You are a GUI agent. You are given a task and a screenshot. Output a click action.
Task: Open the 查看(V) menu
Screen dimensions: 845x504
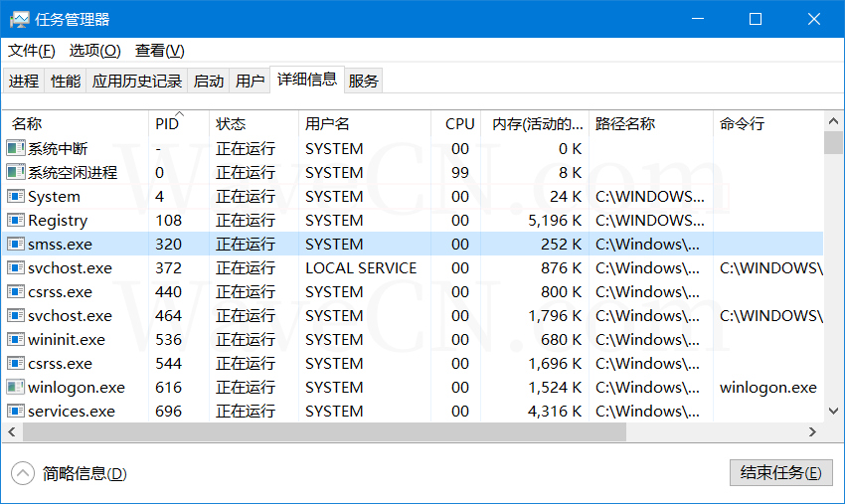(159, 51)
